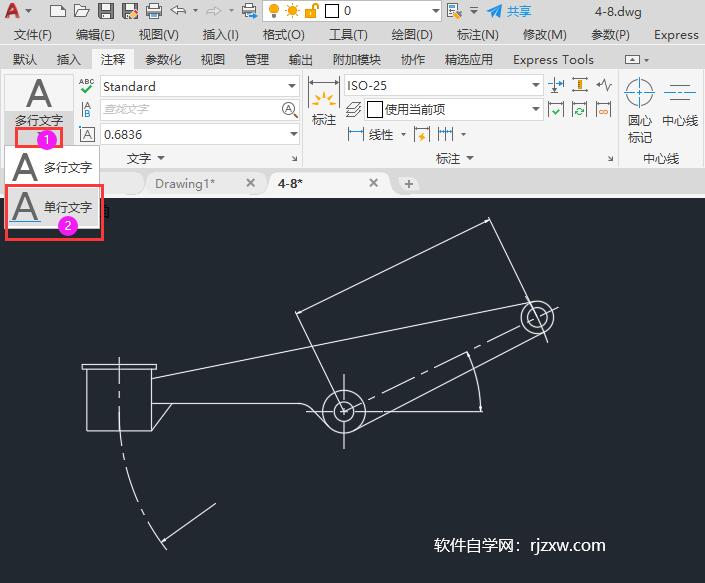Open the 编辑(E) menu
The width and height of the screenshot is (705, 583).
[95, 35]
